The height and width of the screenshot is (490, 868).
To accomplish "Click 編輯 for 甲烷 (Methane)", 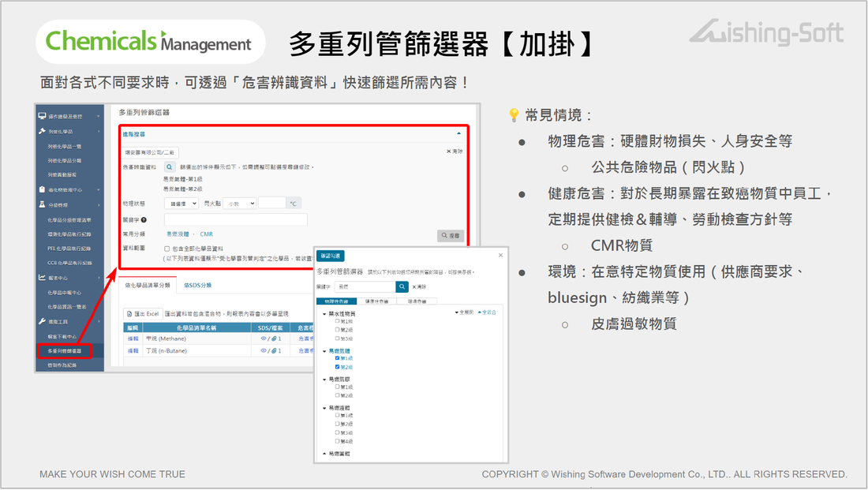I will tap(133, 339).
